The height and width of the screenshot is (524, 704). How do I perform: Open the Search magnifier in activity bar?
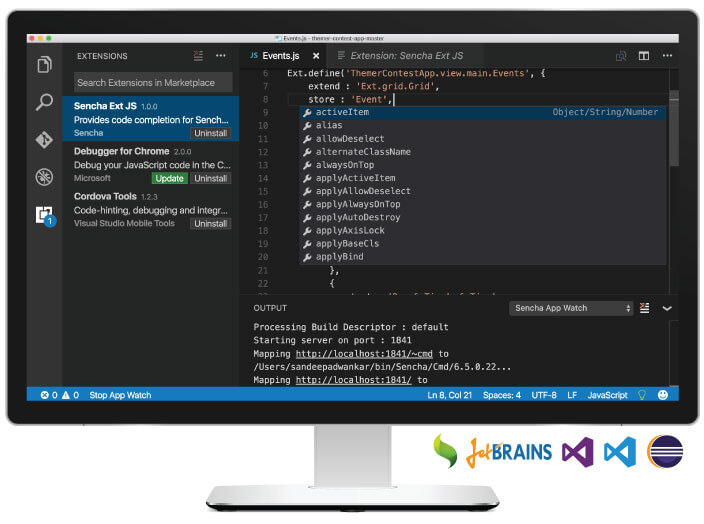point(44,102)
